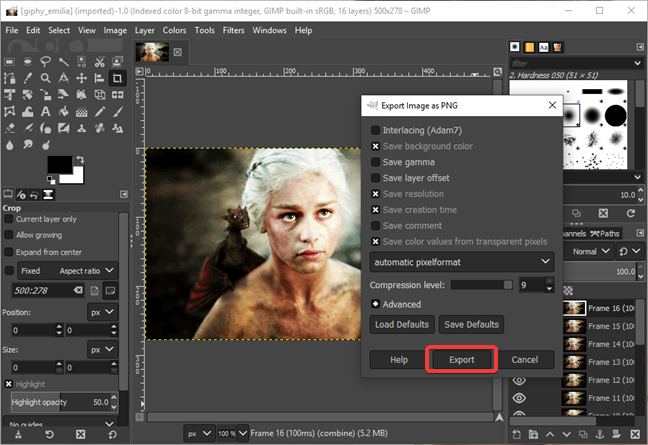Adjust the Compression level slider
The image size is (648, 445).
tap(482, 285)
